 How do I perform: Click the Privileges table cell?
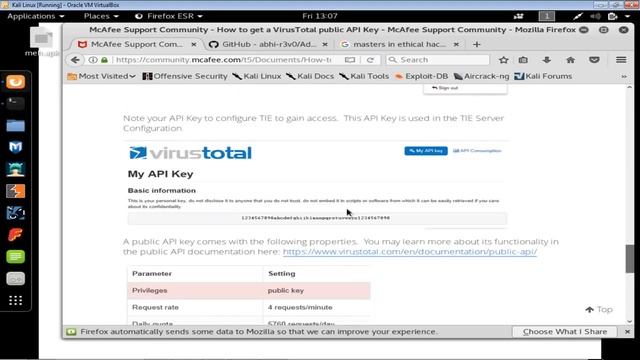pyautogui.click(x=195, y=291)
